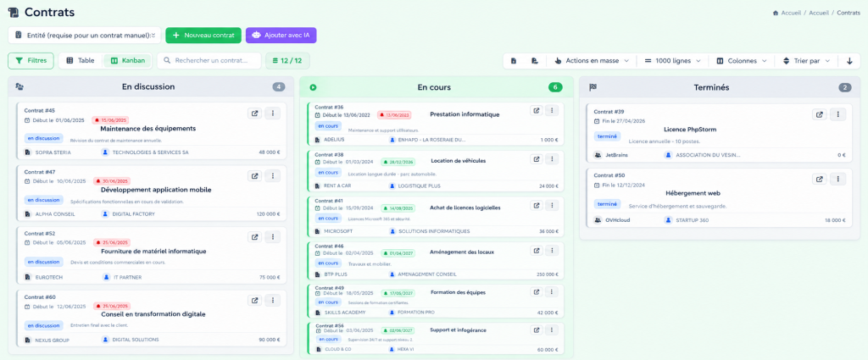Image resolution: width=868 pixels, height=360 pixels.
Task: Click the 15/06/2025 red alert badge
Action: 111,119
